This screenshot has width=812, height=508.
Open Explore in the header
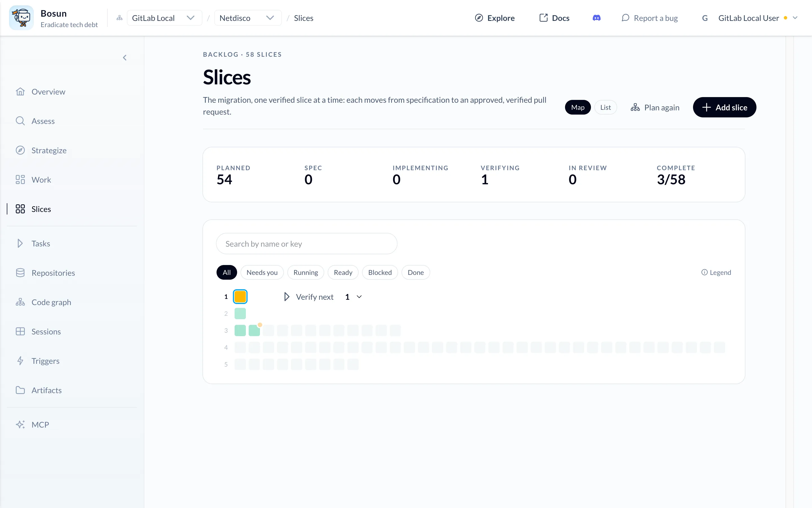pos(495,18)
